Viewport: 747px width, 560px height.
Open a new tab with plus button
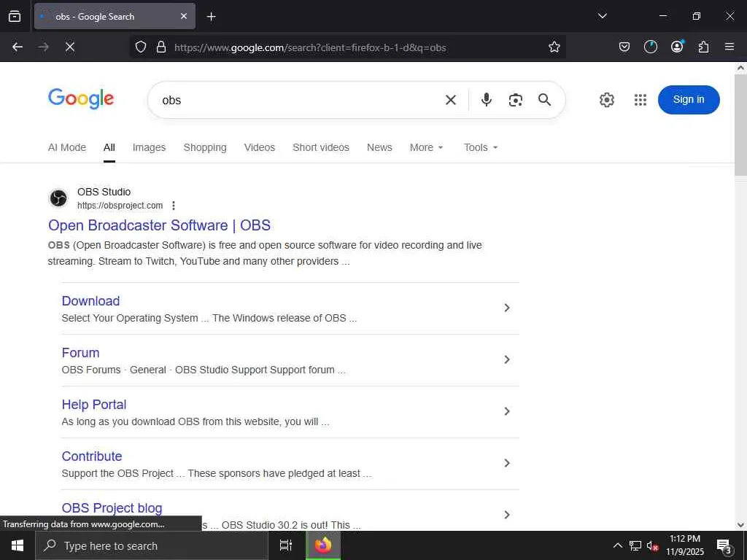pos(211,17)
